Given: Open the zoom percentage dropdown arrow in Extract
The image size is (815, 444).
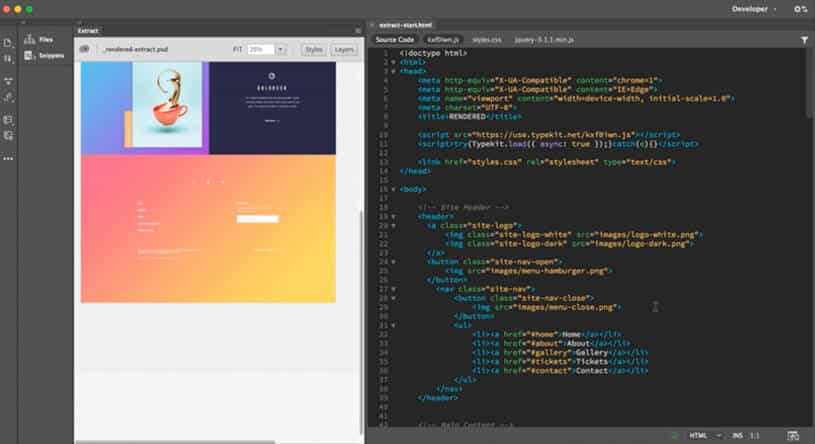Looking at the screenshot, I should (281, 48).
